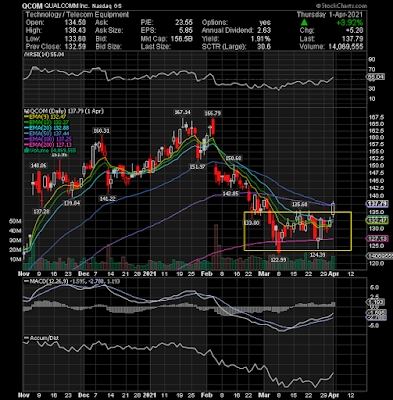Click the RSI value tag on the right axis
Image resolution: width=393 pixels, height=400 pixels.
[x=375, y=77]
